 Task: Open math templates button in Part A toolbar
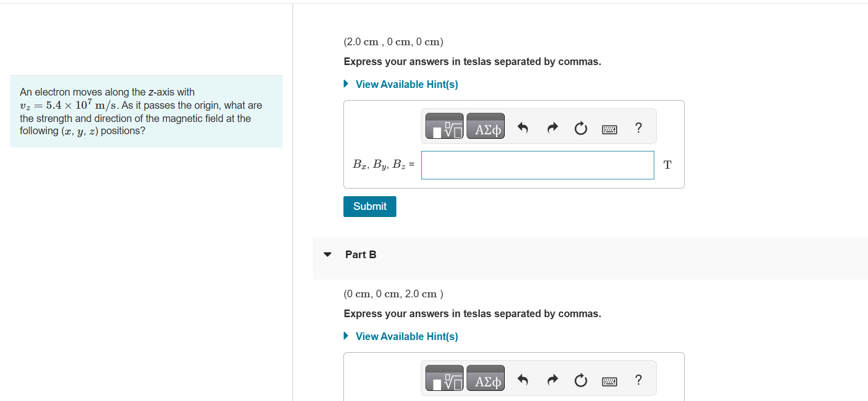[444, 126]
